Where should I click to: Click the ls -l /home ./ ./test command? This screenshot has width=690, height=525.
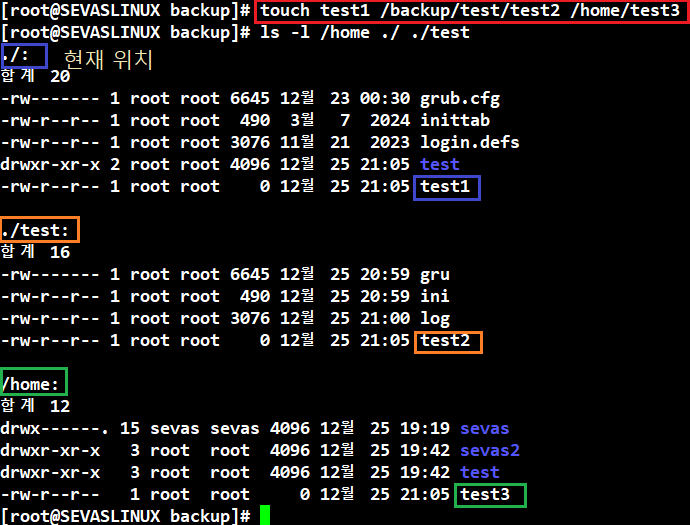(365, 33)
